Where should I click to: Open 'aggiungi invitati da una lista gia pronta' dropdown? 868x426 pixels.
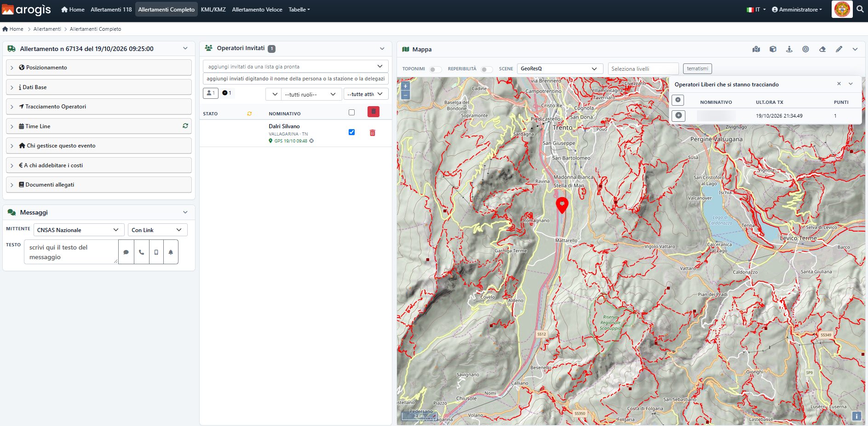click(296, 66)
